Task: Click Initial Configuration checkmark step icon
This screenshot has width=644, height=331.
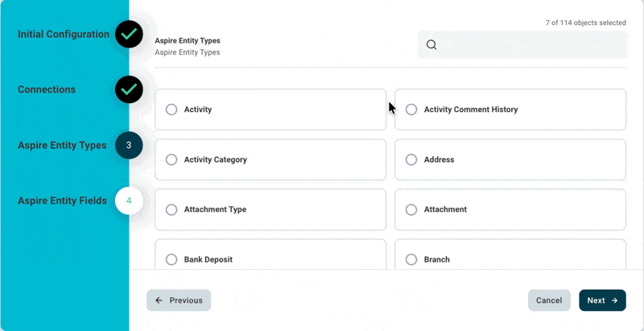Action: click(129, 35)
